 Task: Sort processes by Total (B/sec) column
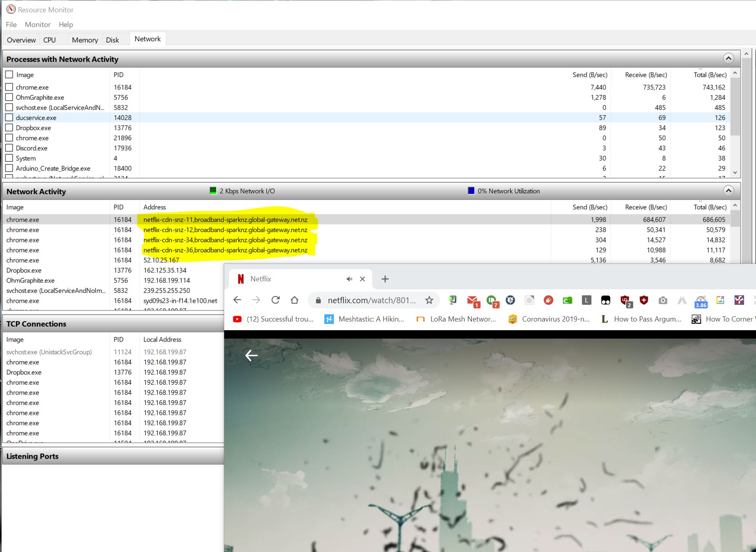point(709,75)
